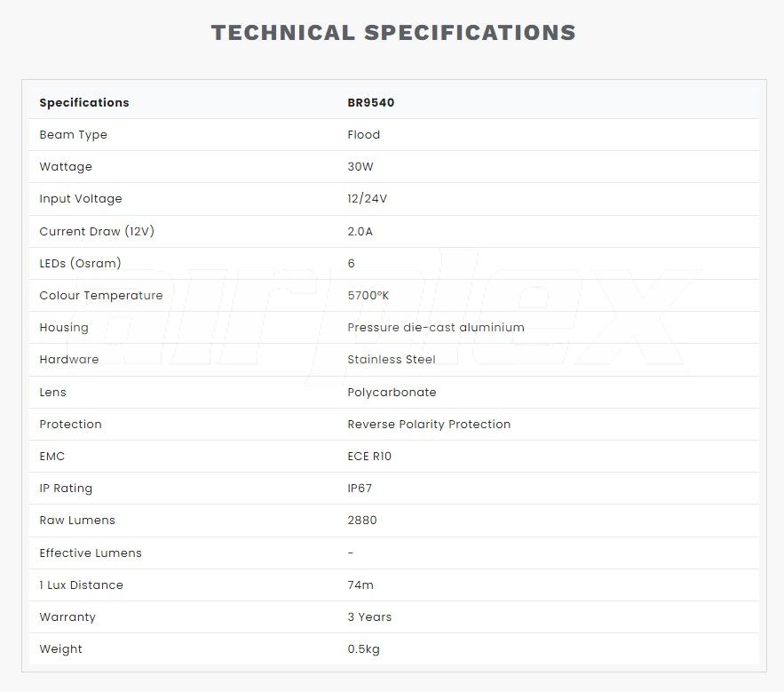Select the 3 Years warranty value
This screenshot has height=692, width=784.
tap(369, 617)
